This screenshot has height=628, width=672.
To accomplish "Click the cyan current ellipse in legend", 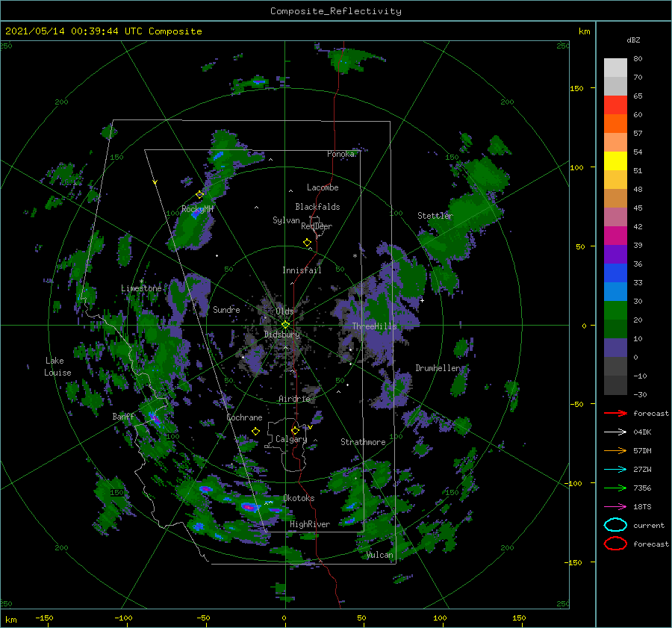I will [615, 525].
